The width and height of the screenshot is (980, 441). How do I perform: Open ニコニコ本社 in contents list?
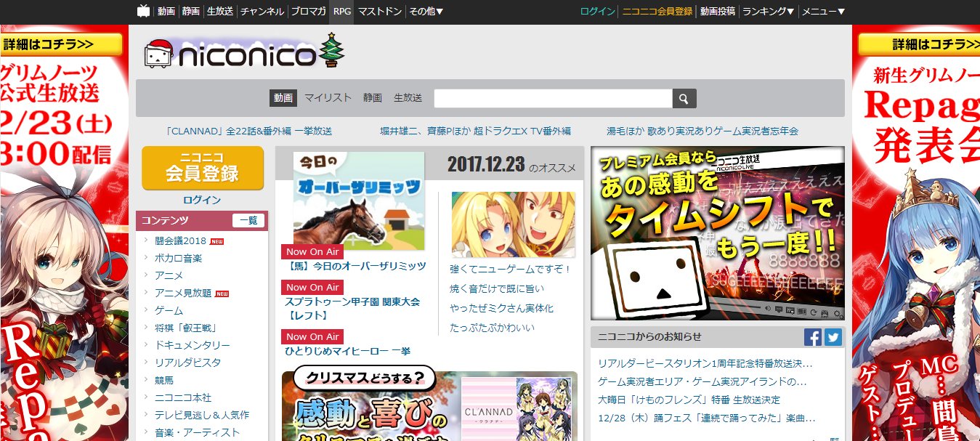click(183, 397)
